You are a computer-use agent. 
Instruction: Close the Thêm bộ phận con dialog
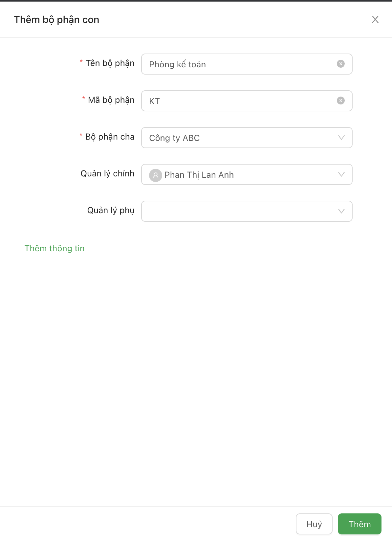(x=375, y=19)
